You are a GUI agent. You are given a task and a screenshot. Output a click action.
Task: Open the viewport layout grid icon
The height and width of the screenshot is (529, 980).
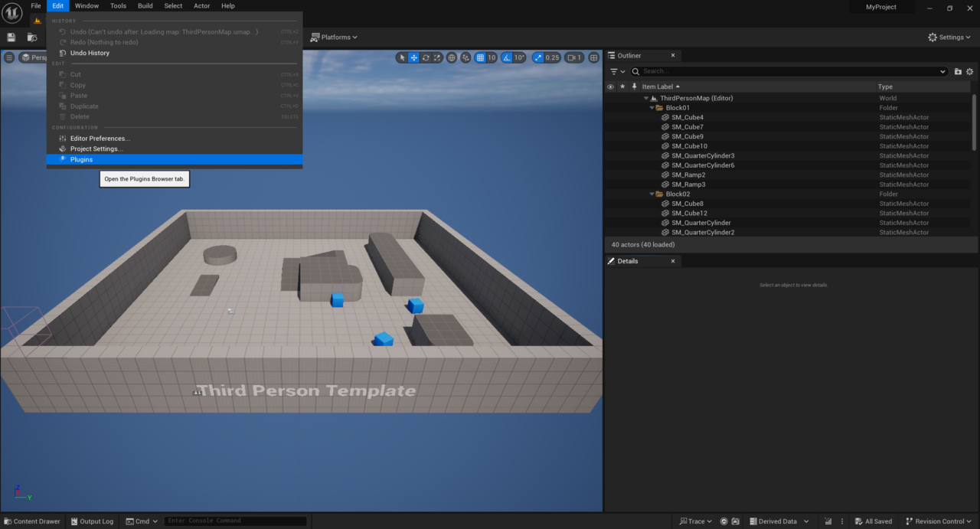594,57
